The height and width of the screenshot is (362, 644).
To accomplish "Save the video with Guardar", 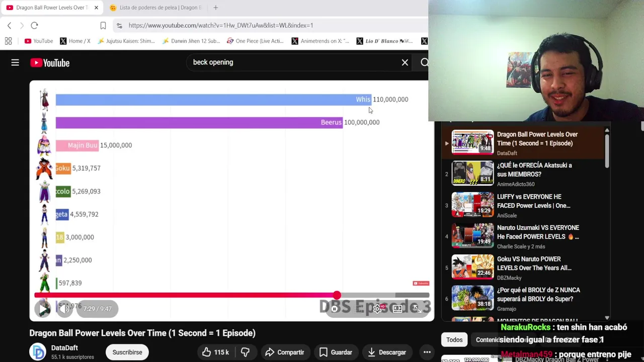I will (x=336, y=352).
